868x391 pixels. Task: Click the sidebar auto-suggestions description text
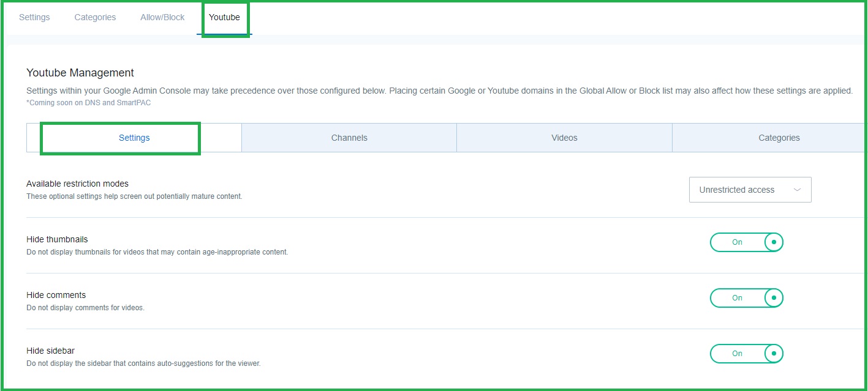click(x=143, y=363)
